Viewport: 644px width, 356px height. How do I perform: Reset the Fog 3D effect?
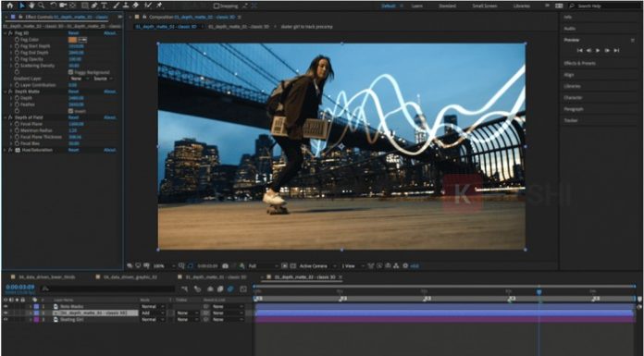pyautogui.click(x=73, y=33)
